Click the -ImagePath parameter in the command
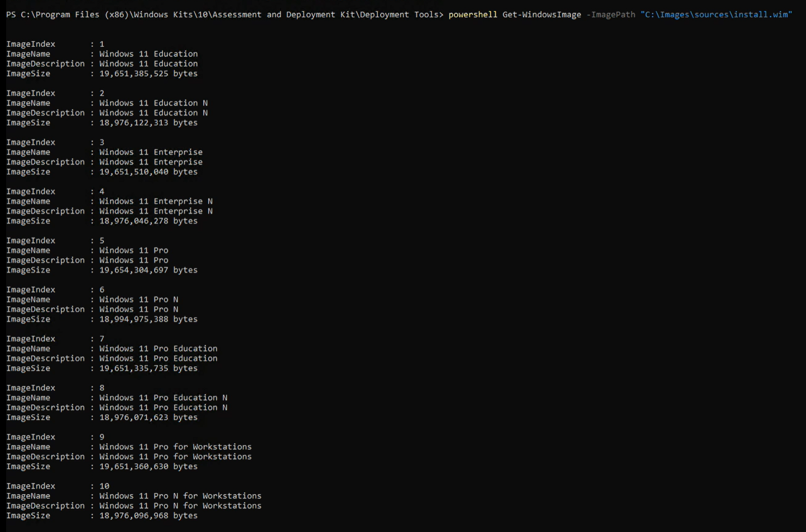The height and width of the screenshot is (532, 806). [610, 14]
